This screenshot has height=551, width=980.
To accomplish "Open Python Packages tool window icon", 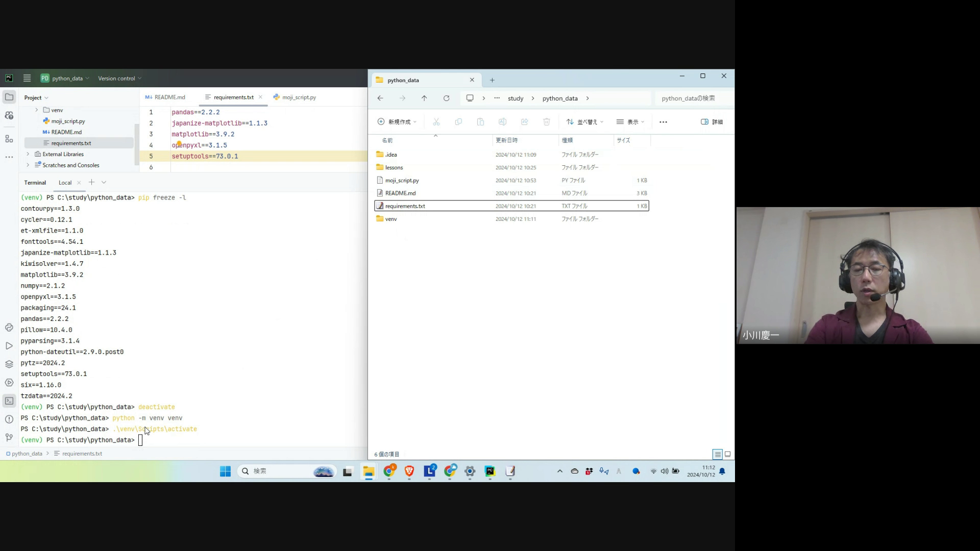I will 9,364.
